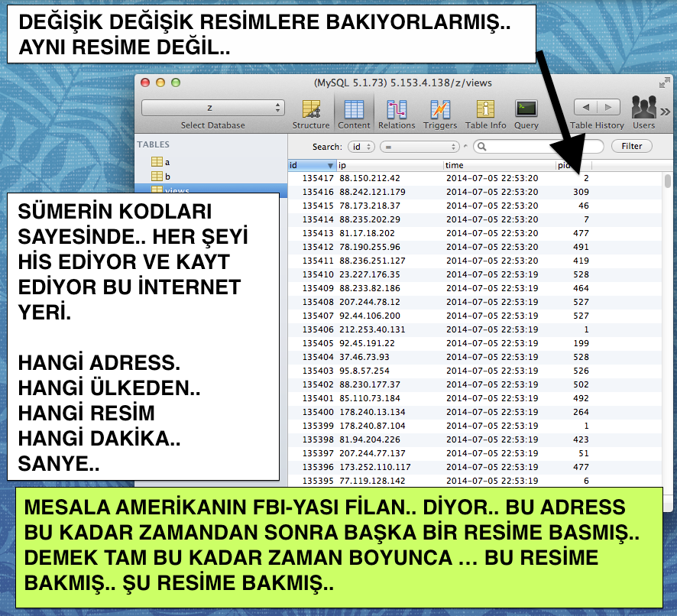Viewport: 677px width, 616px height.
Task: Click pid cell 199
Action: point(581,343)
